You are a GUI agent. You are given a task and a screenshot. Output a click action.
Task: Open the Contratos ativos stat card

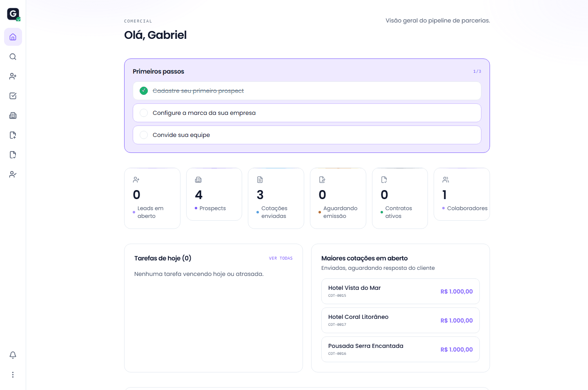tap(400, 198)
